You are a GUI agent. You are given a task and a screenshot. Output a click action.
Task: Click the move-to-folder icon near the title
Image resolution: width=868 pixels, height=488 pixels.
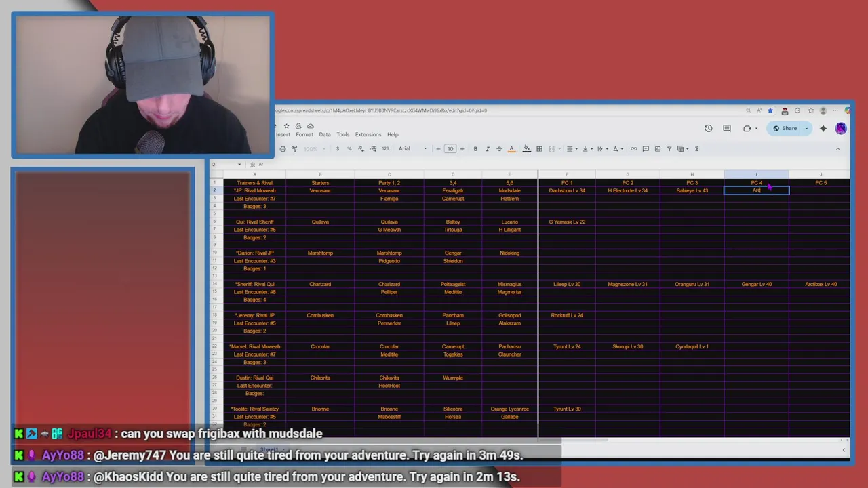pyautogui.click(x=298, y=126)
